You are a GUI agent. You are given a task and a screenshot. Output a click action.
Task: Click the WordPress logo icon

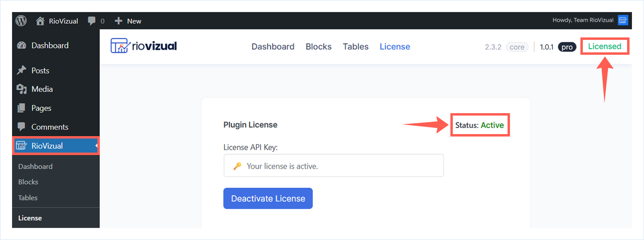pos(21,21)
